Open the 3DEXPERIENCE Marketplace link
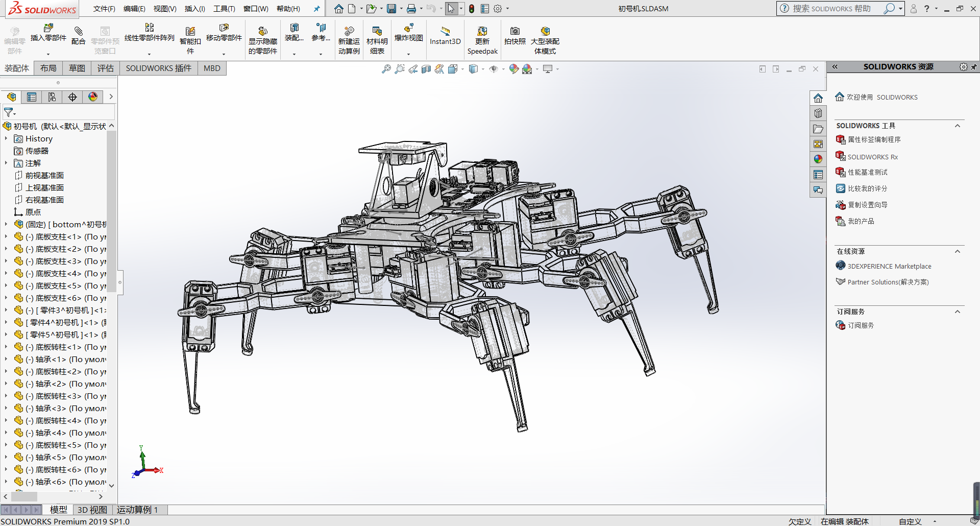Image resolution: width=980 pixels, height=526 pixels. click(889, 266)
